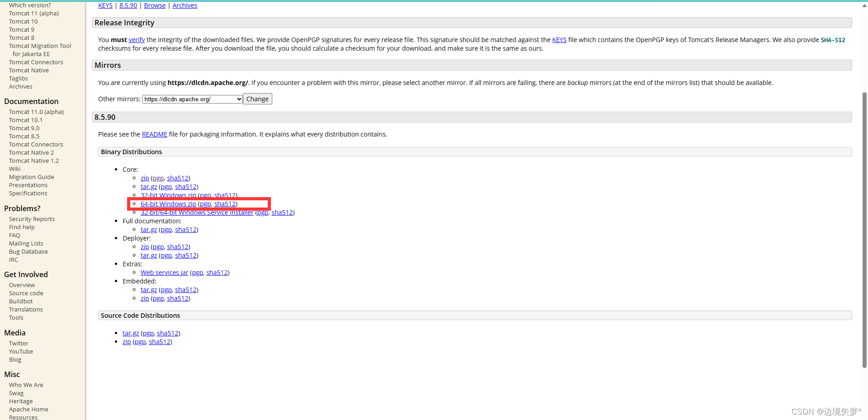Open the YouTube media link
The image size is (868, 420).
[21, 352]
